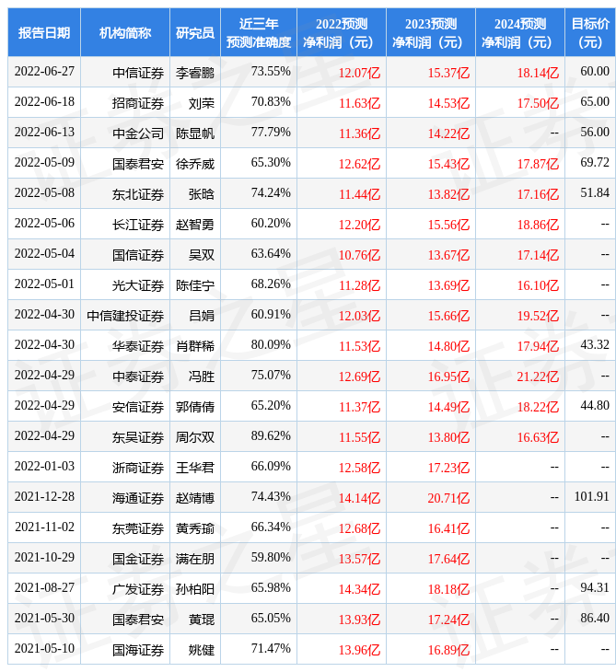Click the 18.86亿 profit value
Screen dimensions: 616x672
coord(538,225)
